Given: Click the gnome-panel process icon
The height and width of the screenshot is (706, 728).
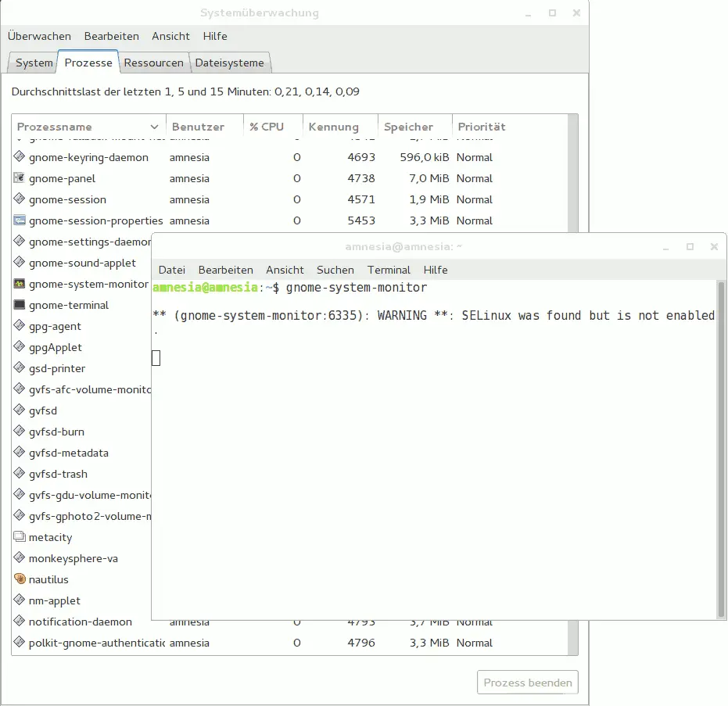Looking at the screenshot, I should point(19,178).
